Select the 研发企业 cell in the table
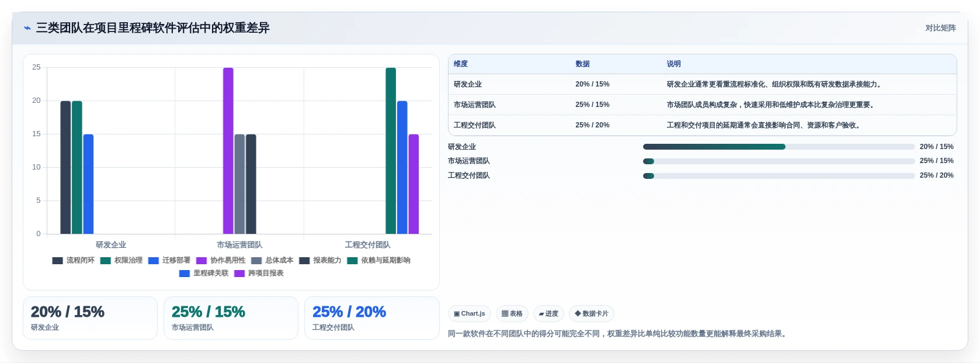This screenshot has height=363, width=980. pyautogui.click(x=468, y=85)
